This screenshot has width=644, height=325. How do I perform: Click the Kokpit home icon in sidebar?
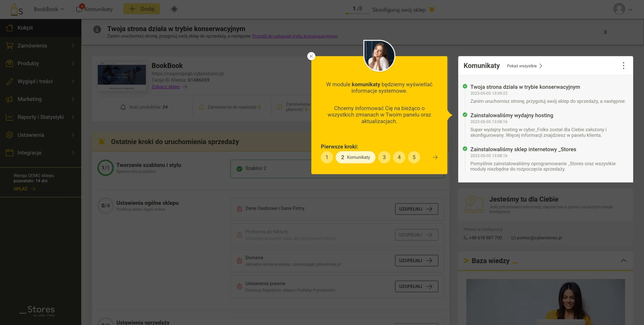(x=10, y=28)
